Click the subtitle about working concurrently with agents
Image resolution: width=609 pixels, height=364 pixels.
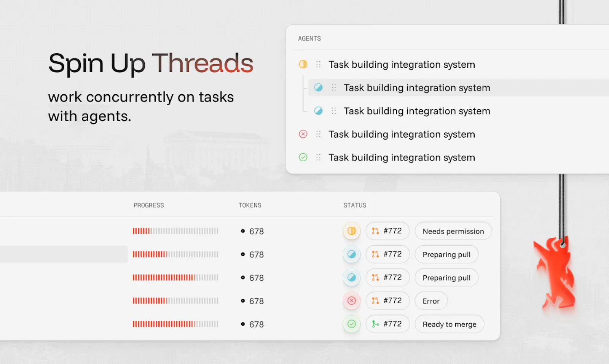(141, 106)
